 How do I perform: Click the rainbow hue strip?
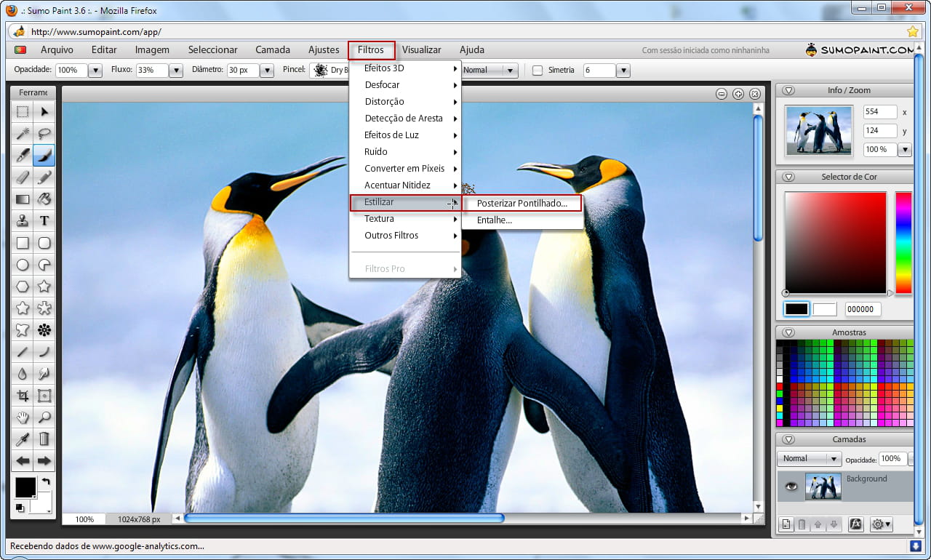[x=903, y=243]
